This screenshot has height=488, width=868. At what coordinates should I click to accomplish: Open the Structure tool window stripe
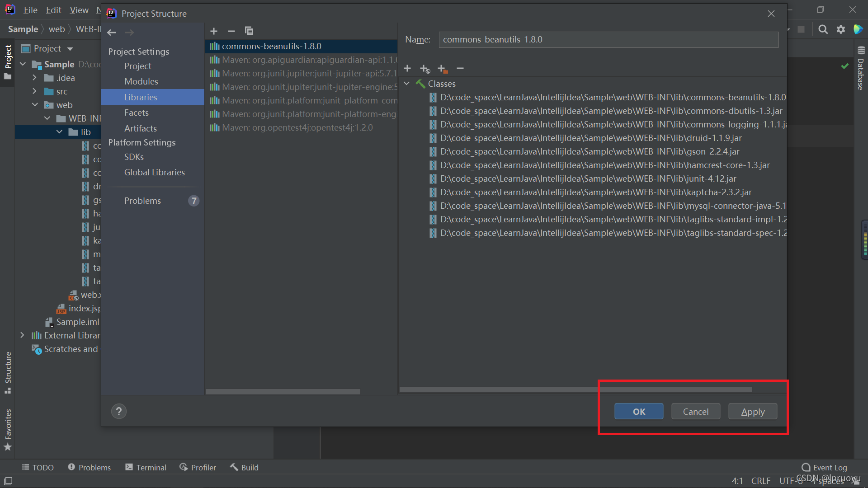pyautogui.click(x=8, y=373)
